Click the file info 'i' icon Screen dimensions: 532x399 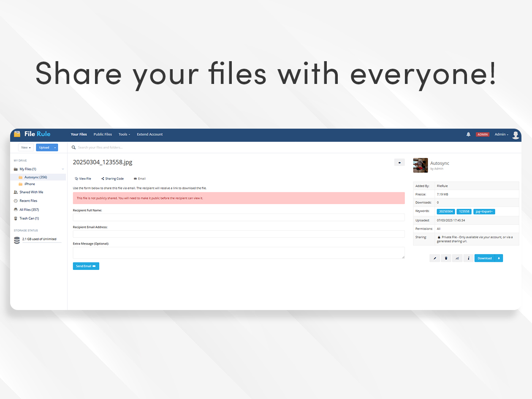[x=468, y=258]
